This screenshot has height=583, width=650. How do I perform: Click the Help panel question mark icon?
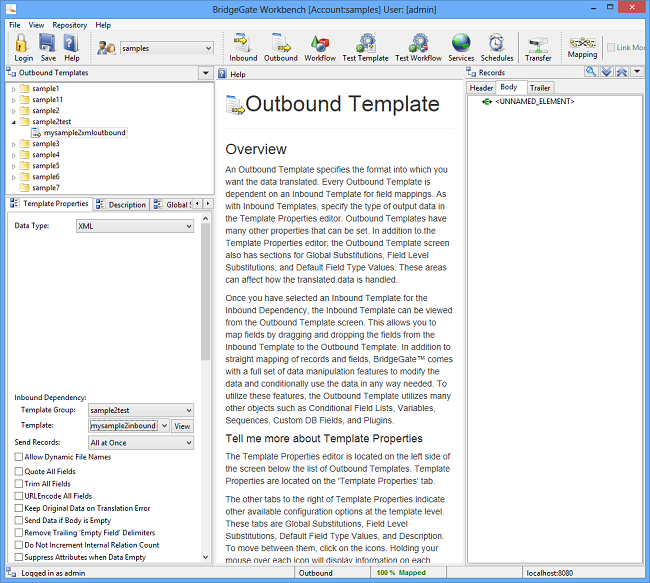point(223,74)
